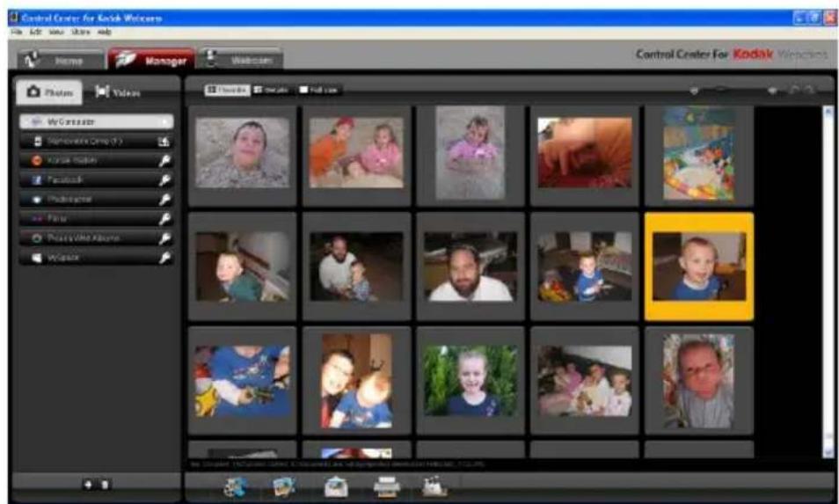Image resolution: width=839 pixels, height=504 pixels.
Task: Go to the Webcam tab
Action: click(241, 60)
